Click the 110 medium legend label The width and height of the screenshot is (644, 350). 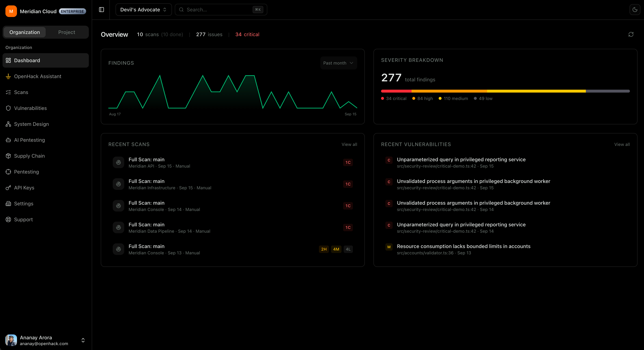coord(456,98)
